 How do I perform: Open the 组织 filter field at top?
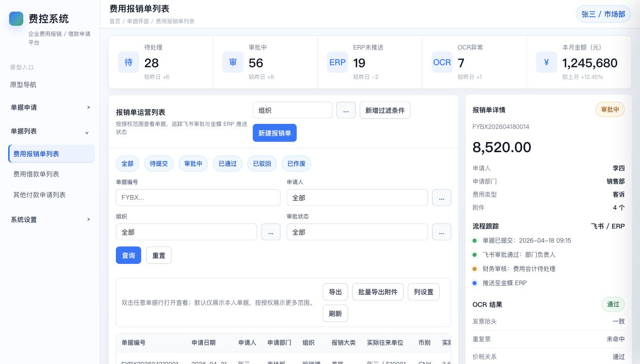point(292,110)
